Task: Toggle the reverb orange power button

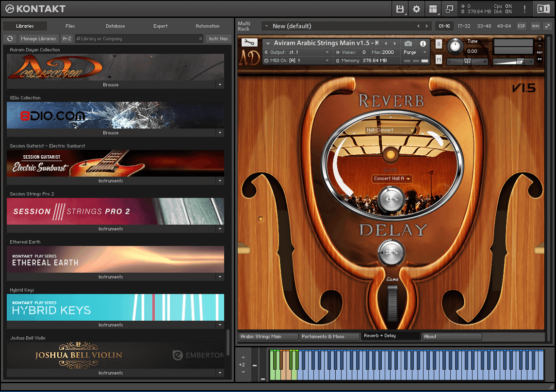Action: pos(391,155)
